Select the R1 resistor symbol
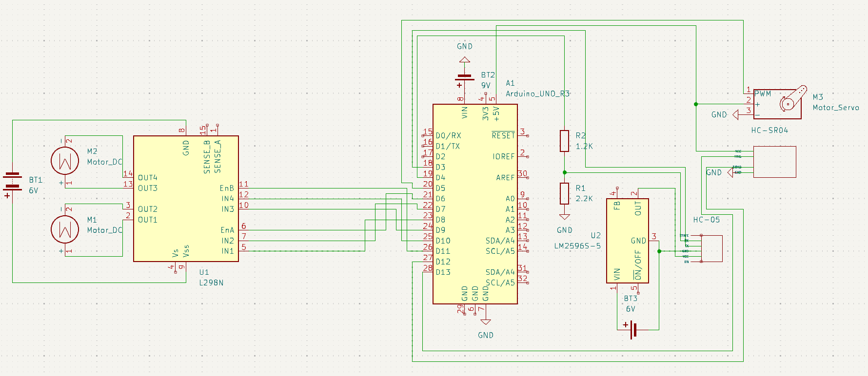The height and width of the screenshot is (376, 868). coord(564,193)
